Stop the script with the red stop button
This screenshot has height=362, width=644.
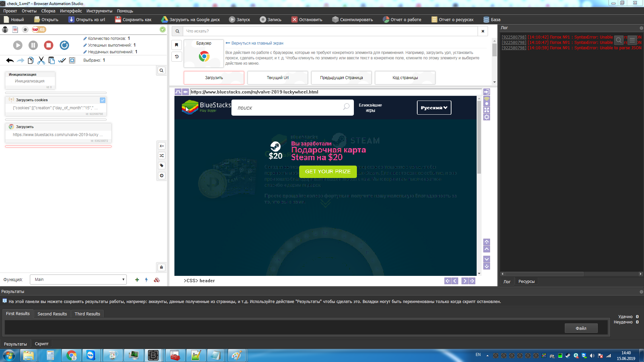(49, 45)
